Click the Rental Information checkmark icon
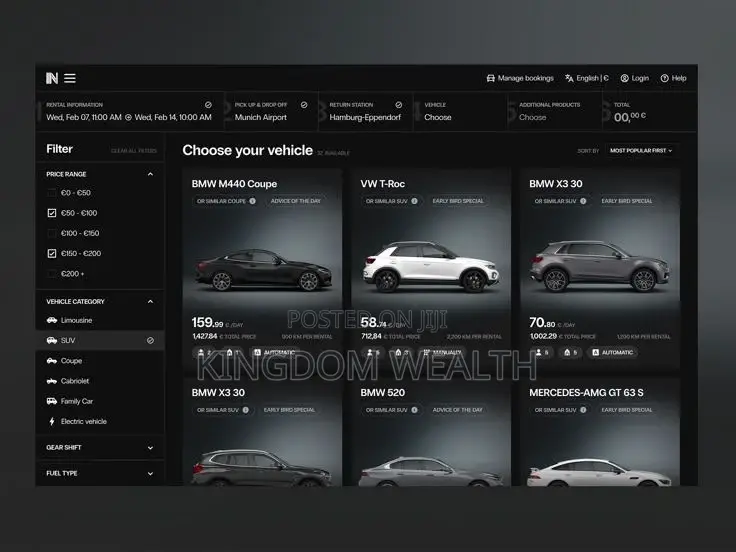Image resolution: width=736 pixels, height=552 pixels. pos(208,105)
